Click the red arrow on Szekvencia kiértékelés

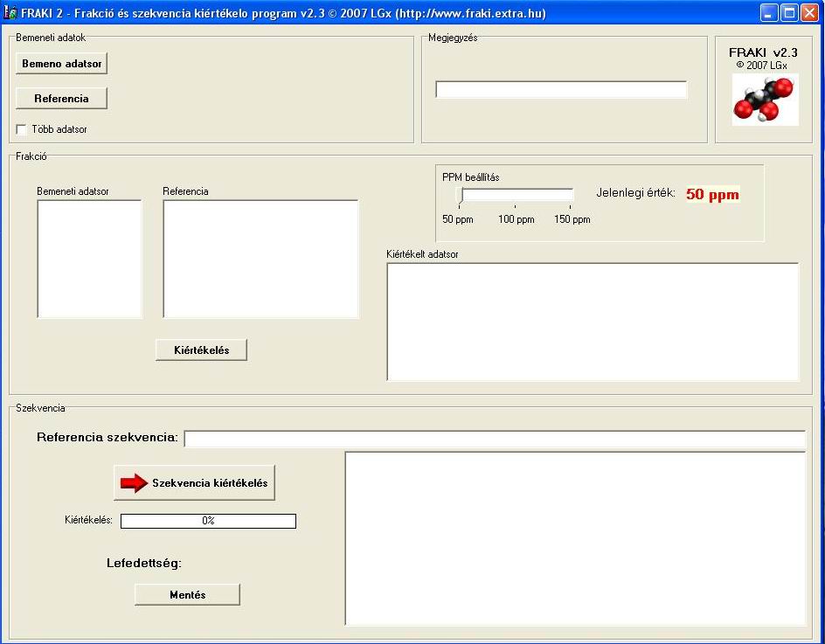click(x=134, y=483)
